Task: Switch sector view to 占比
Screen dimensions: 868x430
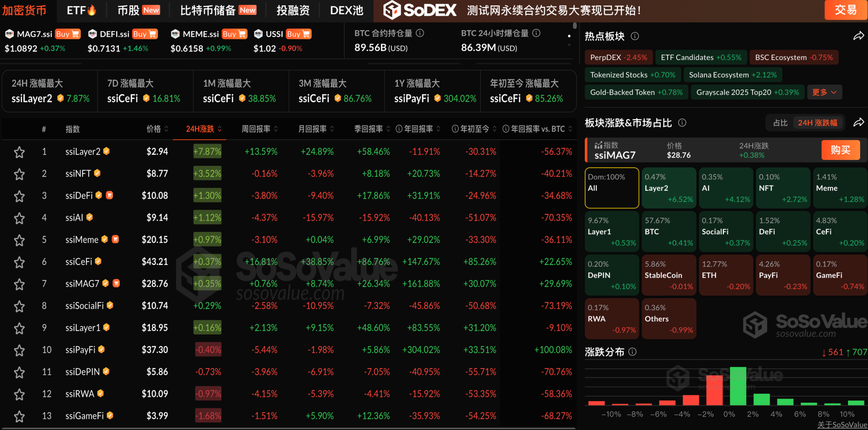Action: tap(780, 123)
